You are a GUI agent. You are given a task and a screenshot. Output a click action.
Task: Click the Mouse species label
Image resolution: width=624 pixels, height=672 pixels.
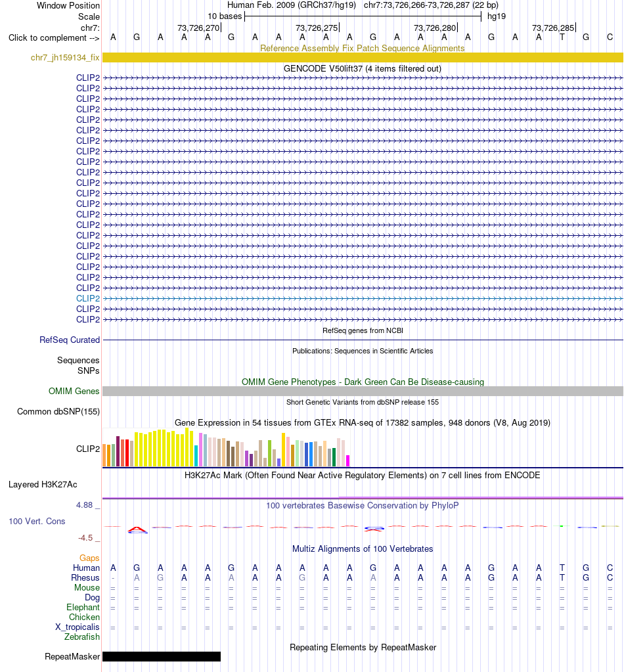click(87, 587)
